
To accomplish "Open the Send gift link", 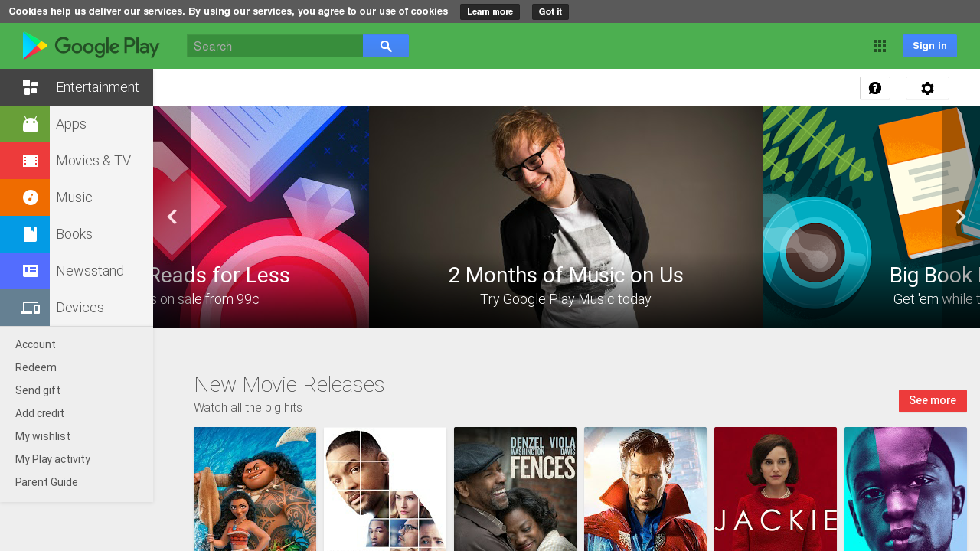I will coord(38,390).
